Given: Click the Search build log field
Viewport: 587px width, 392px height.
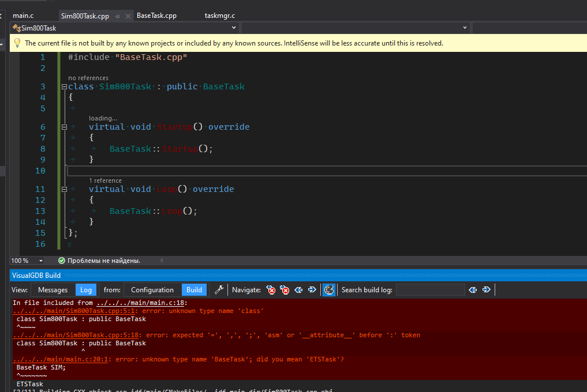Looking at the screenshot, I should click(x=430, y=290).
